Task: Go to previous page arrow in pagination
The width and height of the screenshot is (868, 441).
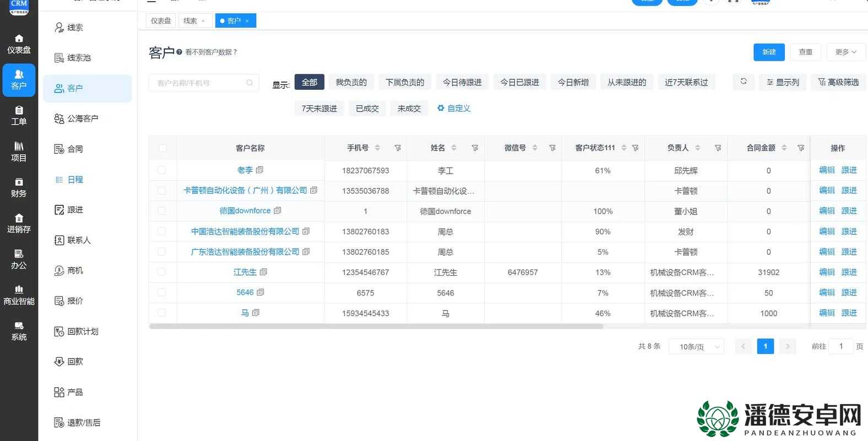Action: [743, 346]
